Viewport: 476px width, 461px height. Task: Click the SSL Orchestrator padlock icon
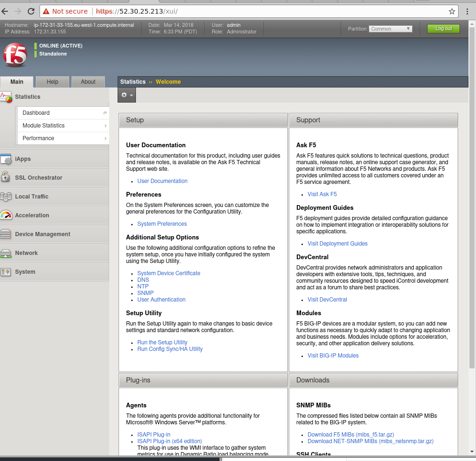pos(6,177)
